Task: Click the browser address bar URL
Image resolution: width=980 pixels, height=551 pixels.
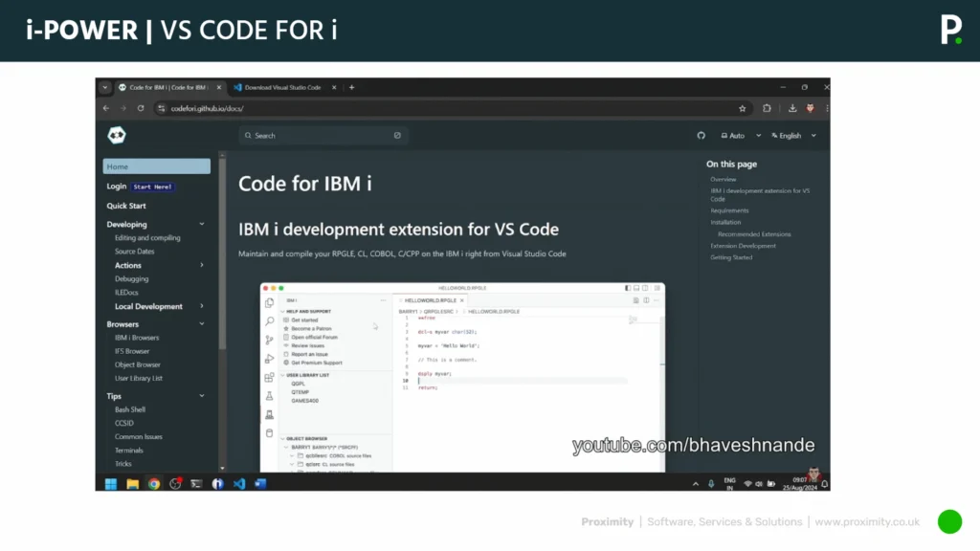Action: [x=207, y=108]
